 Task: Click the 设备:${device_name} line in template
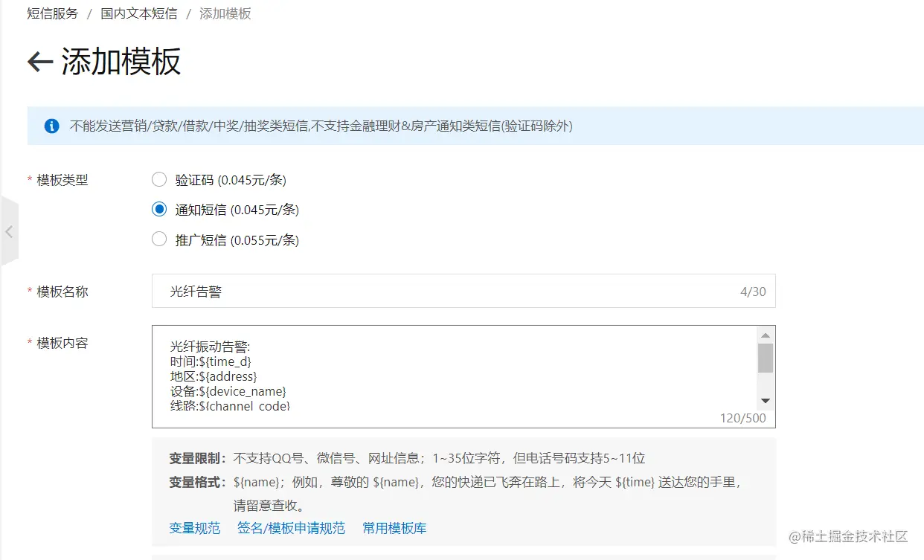coord(228,391)
